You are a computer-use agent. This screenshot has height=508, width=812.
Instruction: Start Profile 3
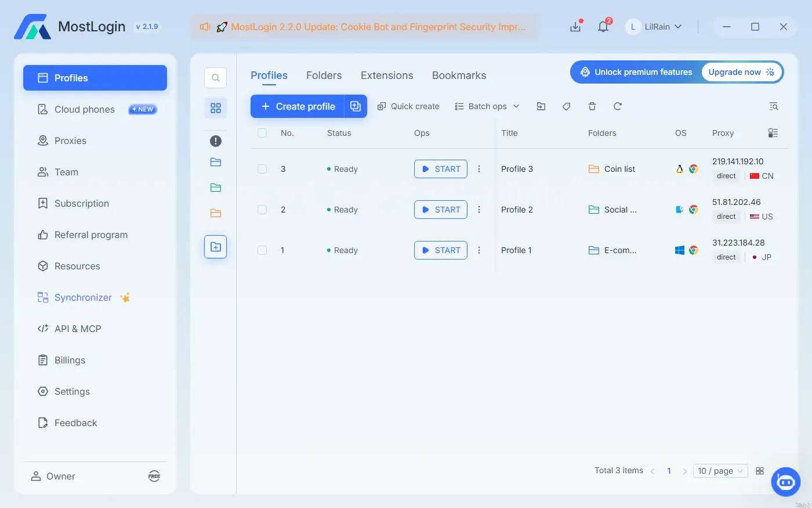441,169
